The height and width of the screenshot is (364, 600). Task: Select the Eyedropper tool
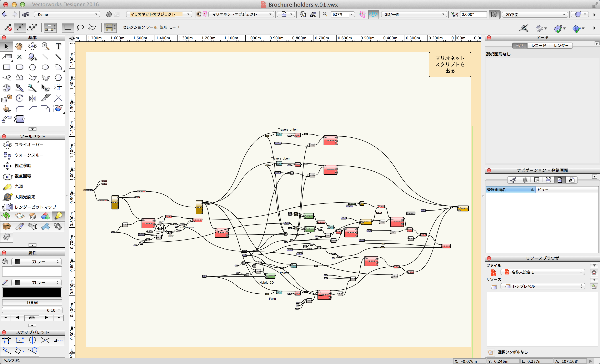20,88
